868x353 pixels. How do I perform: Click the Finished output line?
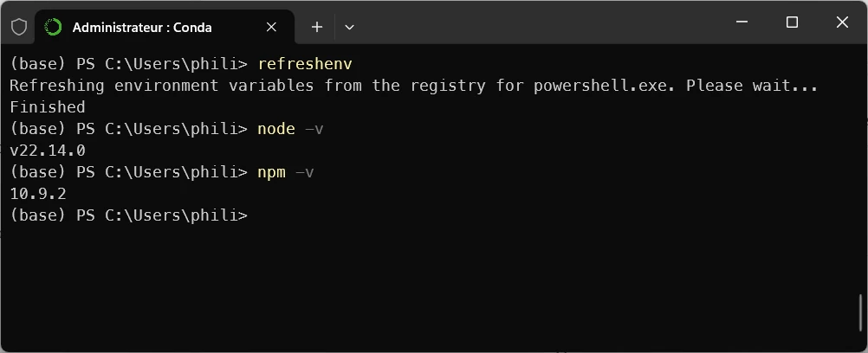coord(48,107)
